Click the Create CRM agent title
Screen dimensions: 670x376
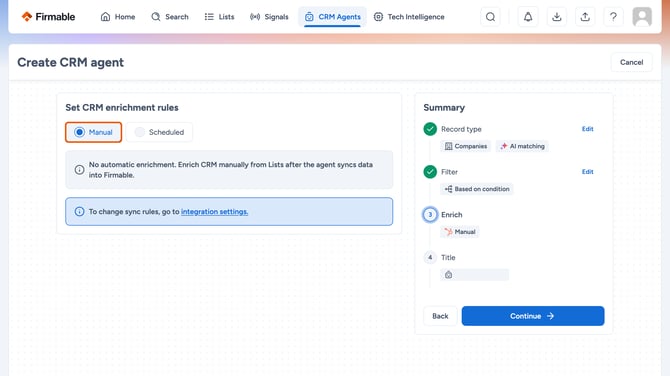click(x=71, y=62)
